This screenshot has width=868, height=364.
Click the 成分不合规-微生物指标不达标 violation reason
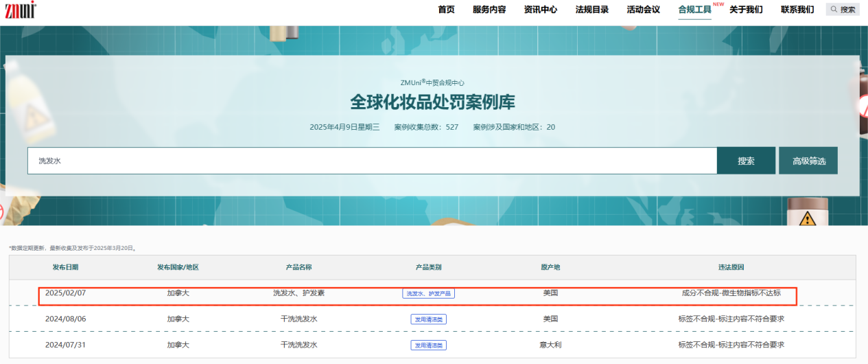click(731, 293)
